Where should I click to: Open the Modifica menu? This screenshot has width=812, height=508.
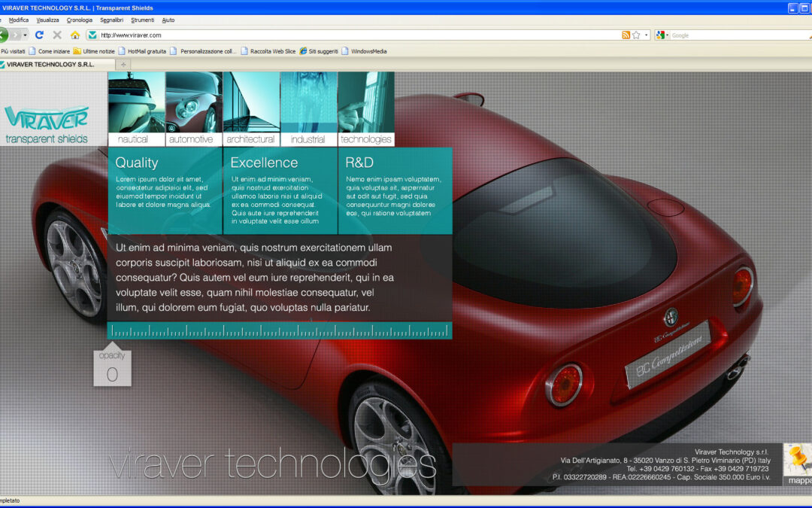[19, 20]
